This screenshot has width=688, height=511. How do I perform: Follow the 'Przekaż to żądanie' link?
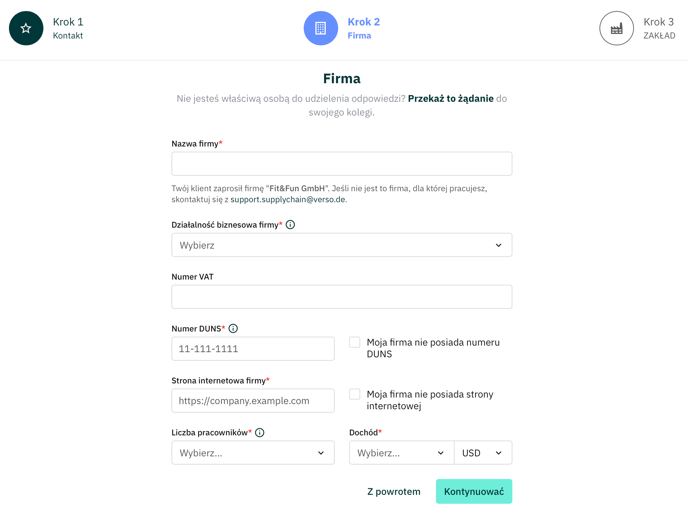click(x=451, y=99)
